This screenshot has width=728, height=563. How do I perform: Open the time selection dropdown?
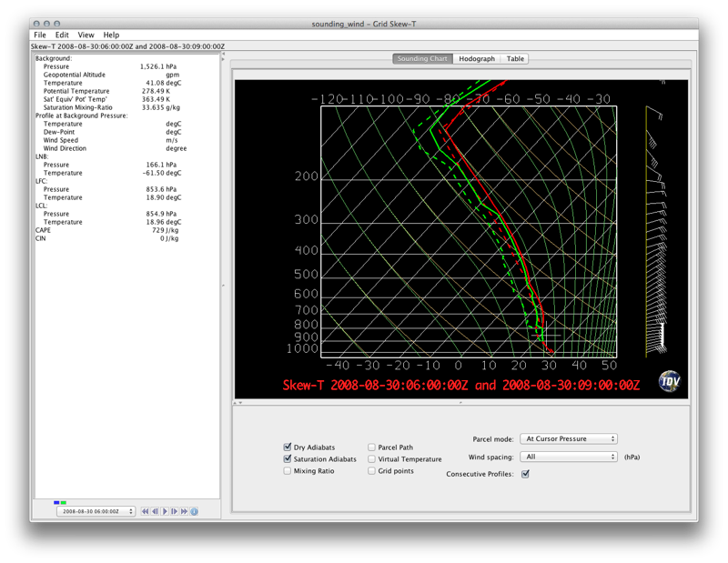(95, 512)
